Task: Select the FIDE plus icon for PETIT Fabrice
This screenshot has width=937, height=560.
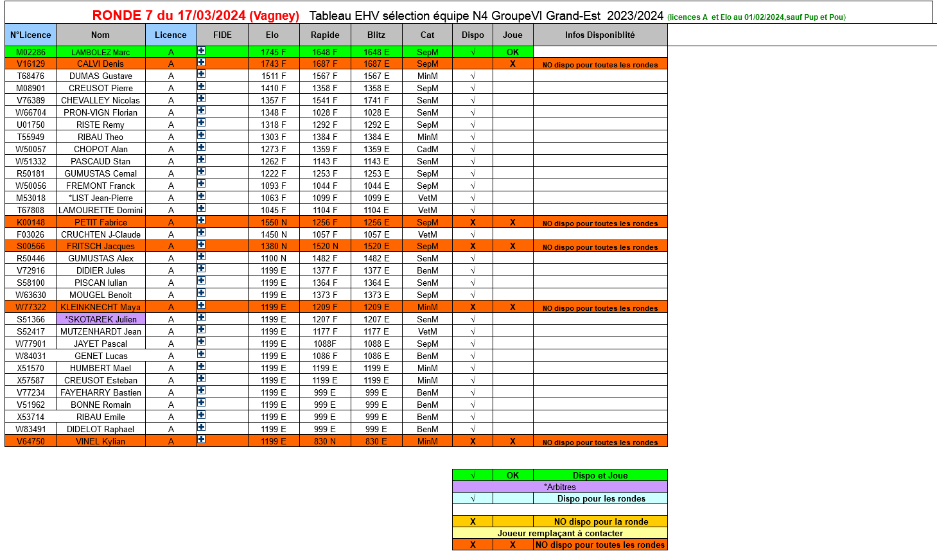Action: pos(201,221)
